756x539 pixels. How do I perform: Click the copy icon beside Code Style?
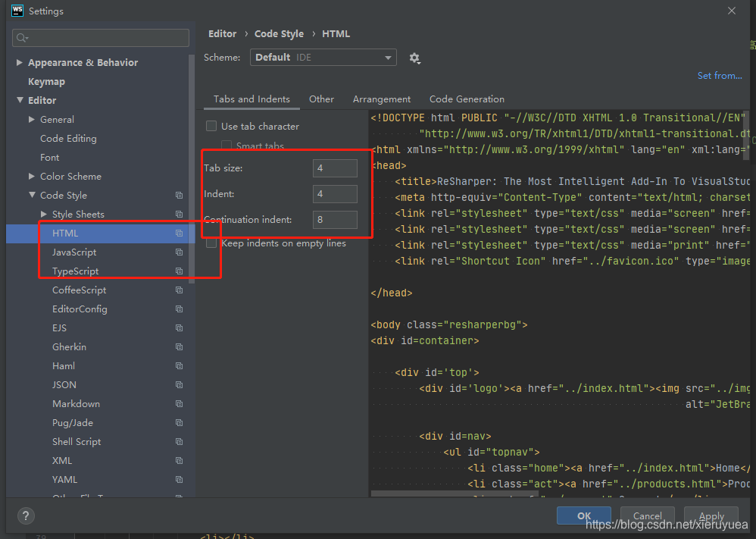[179, 196]
